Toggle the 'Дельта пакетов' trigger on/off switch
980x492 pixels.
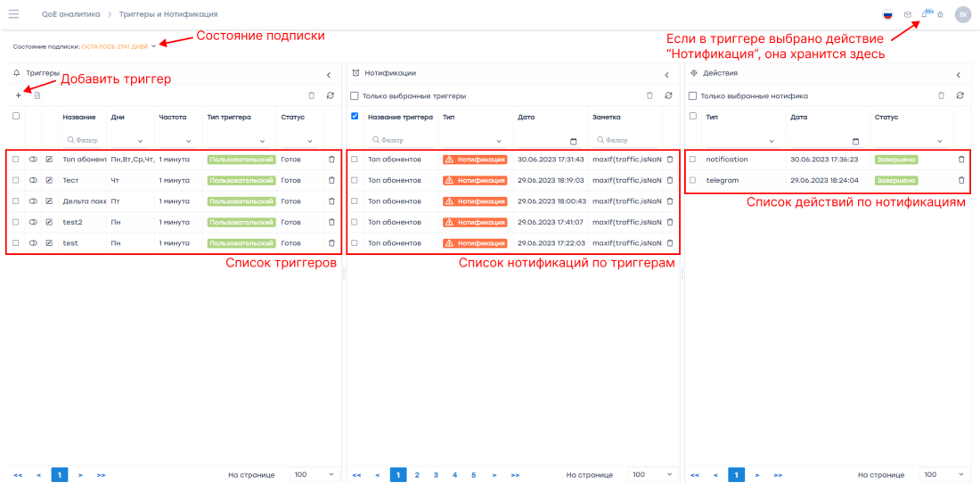tap(33, 201)
